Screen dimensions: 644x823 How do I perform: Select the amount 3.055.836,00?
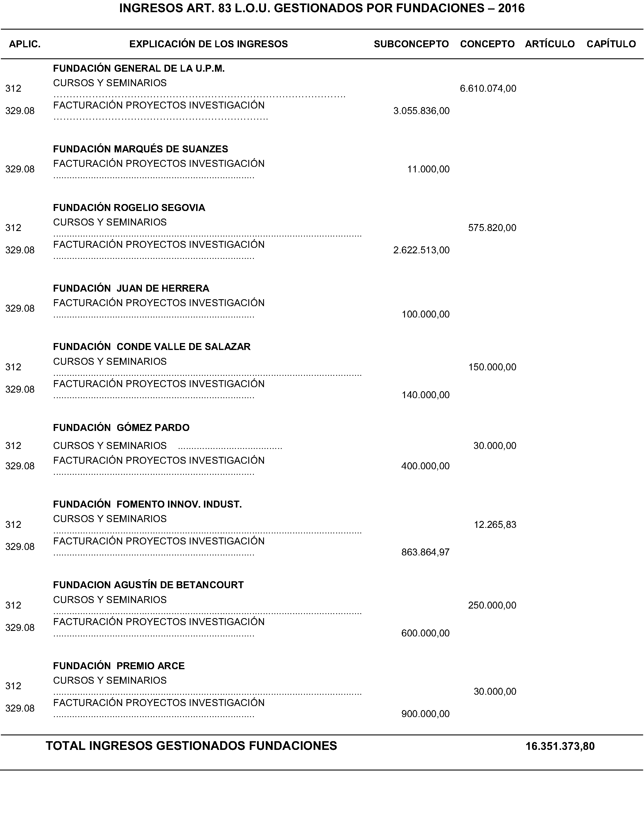[x=421, y=111]
